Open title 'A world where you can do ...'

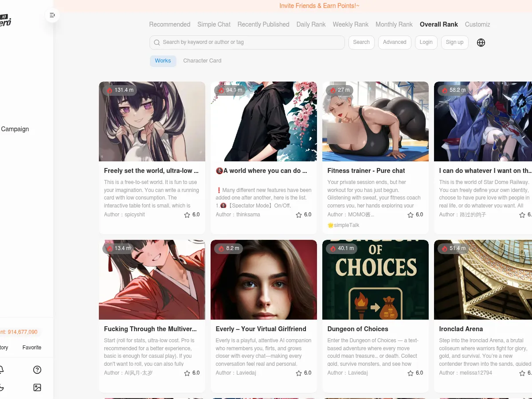point(261,171)
